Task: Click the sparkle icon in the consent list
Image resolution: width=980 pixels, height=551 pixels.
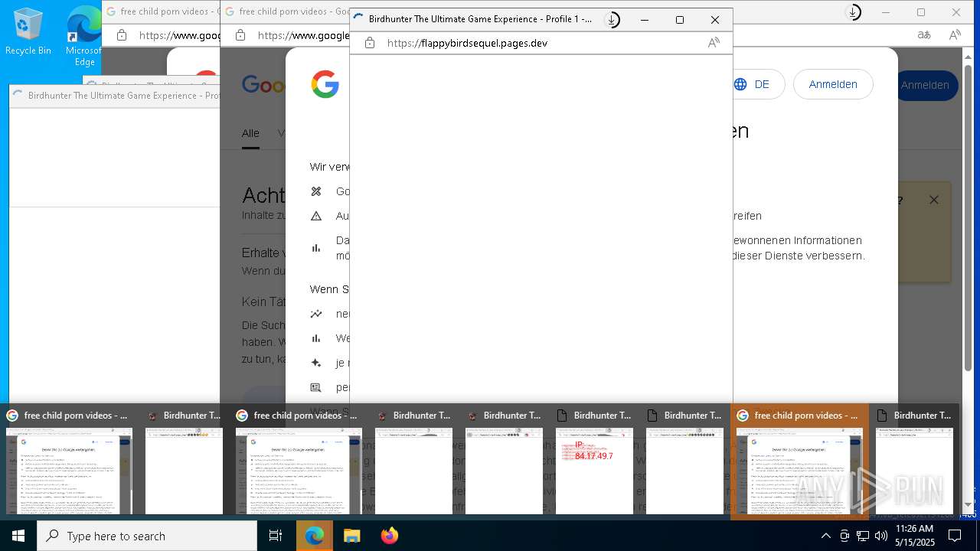Action: coord(316,363)
